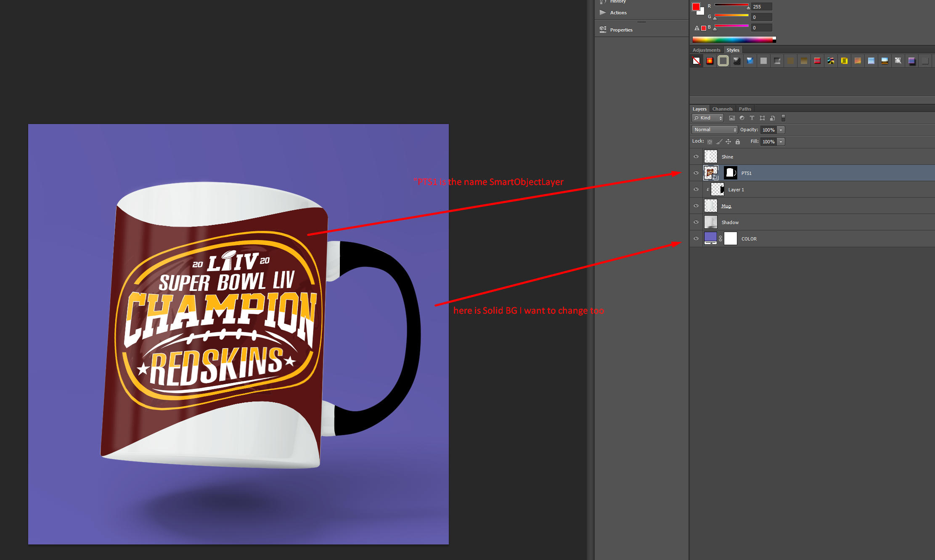
Task: Open the Properties panel icon
Action: 603,29
